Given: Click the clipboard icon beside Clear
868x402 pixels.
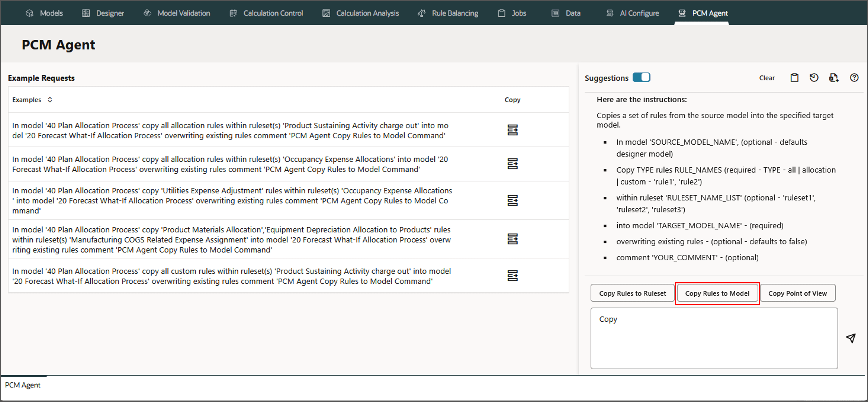Looking at the screenshot, I should [x=794, y=78].
